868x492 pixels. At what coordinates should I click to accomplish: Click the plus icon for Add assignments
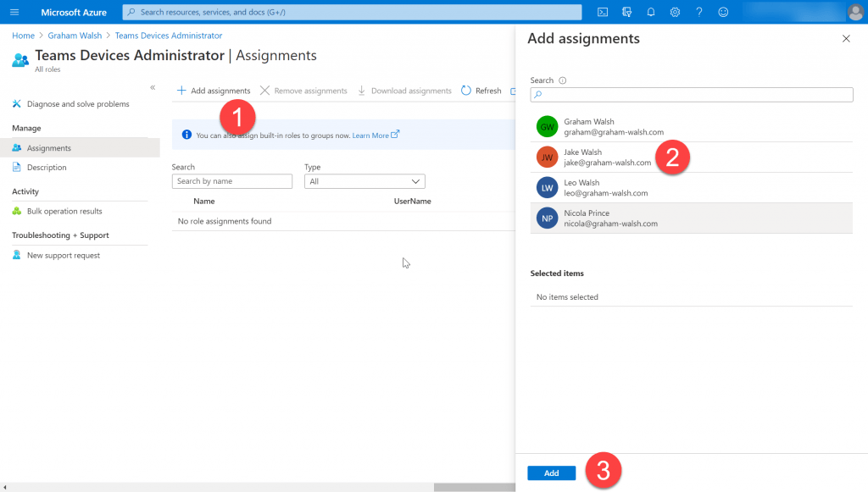coord(181,90)
